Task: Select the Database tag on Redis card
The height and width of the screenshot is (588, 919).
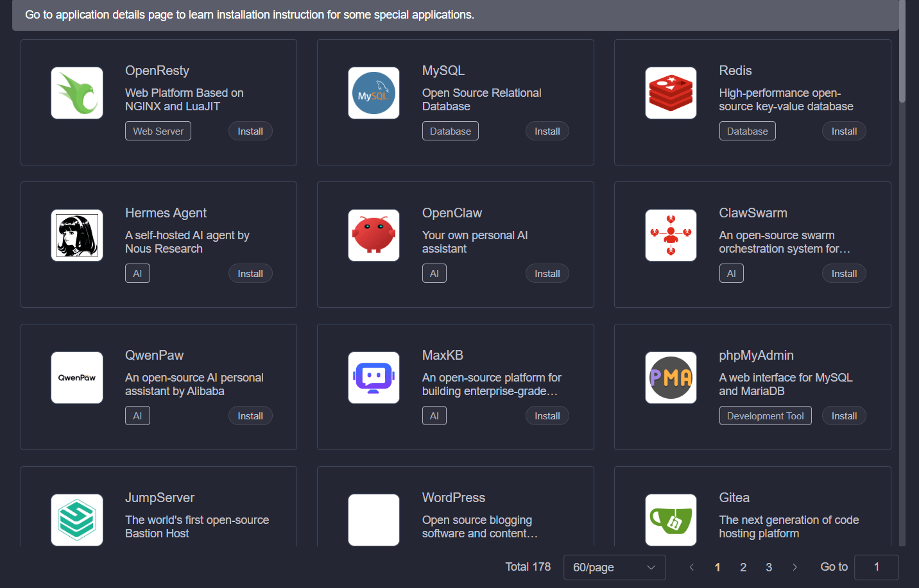Action: tap(747, 131)
